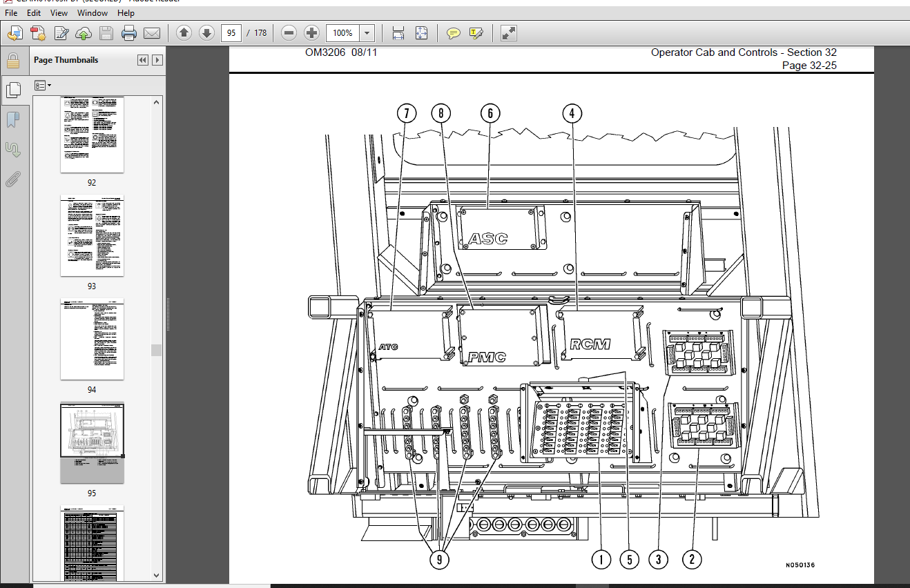Screen dimensions: 910x588
Task: Click the Fit Width scrolling icon
Action: click(398, 32)
